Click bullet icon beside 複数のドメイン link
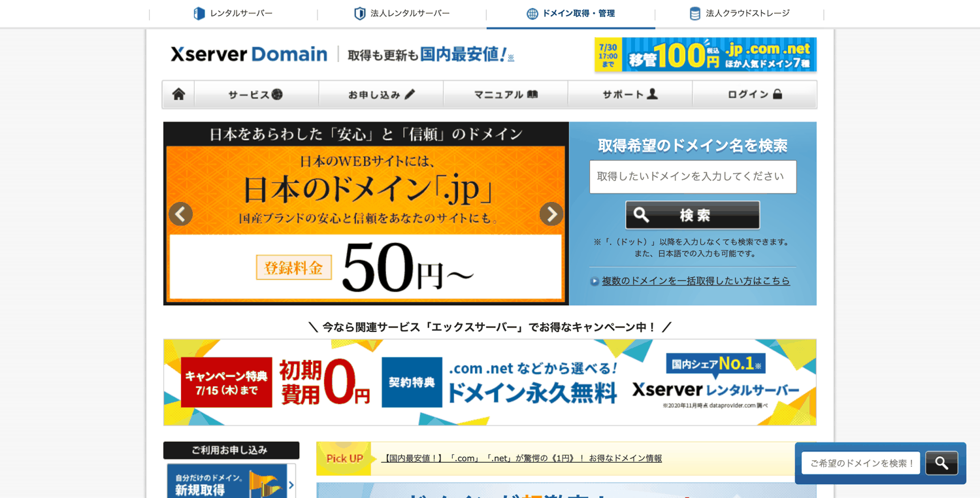 coord(595,282)
